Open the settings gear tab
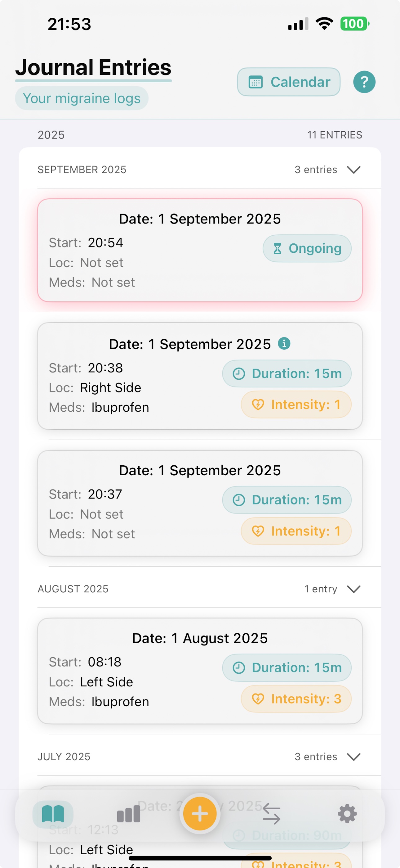Screen dimensions: 400x868 coord(347,814)
